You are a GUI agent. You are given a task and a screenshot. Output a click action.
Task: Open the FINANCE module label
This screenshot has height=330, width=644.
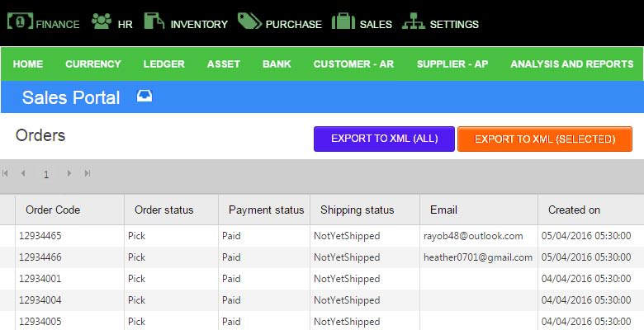point(58,24)
